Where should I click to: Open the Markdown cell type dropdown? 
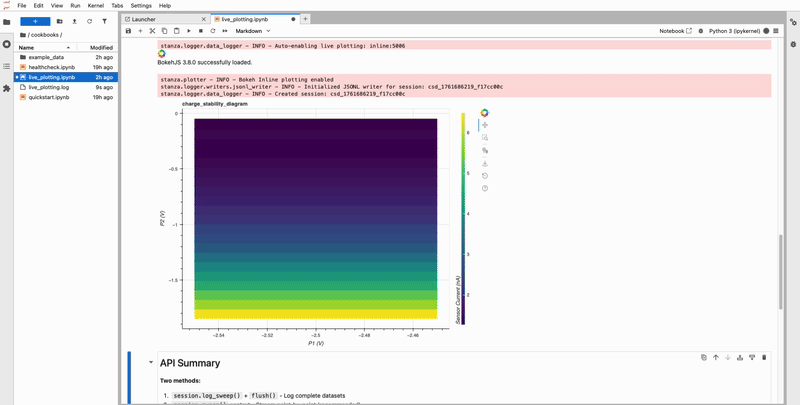point(253,31)
